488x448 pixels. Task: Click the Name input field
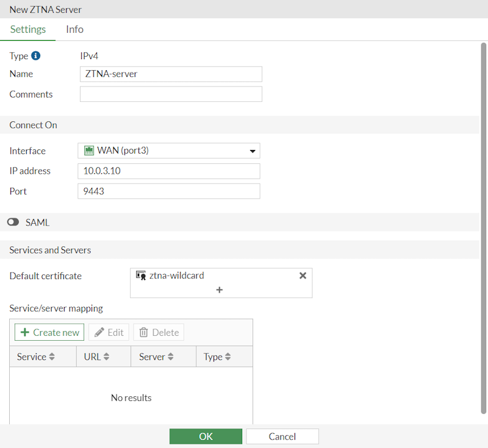tap(171, 74)
